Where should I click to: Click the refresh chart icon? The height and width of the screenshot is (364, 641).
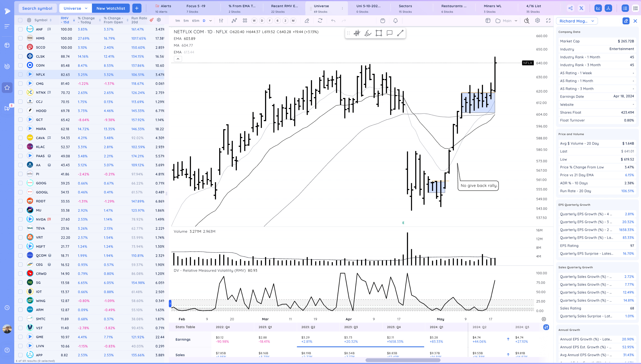(320, 21)
